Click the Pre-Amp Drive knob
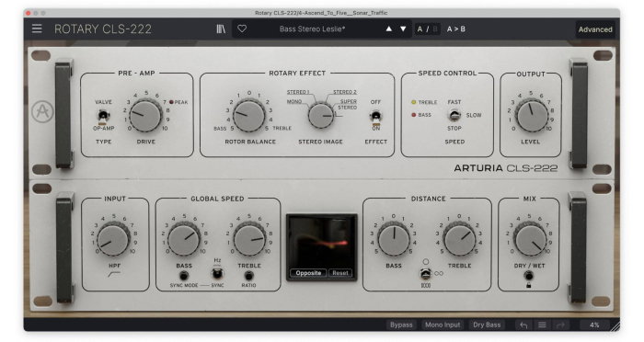Screen dimensions: 644x342 pos(145,115)
